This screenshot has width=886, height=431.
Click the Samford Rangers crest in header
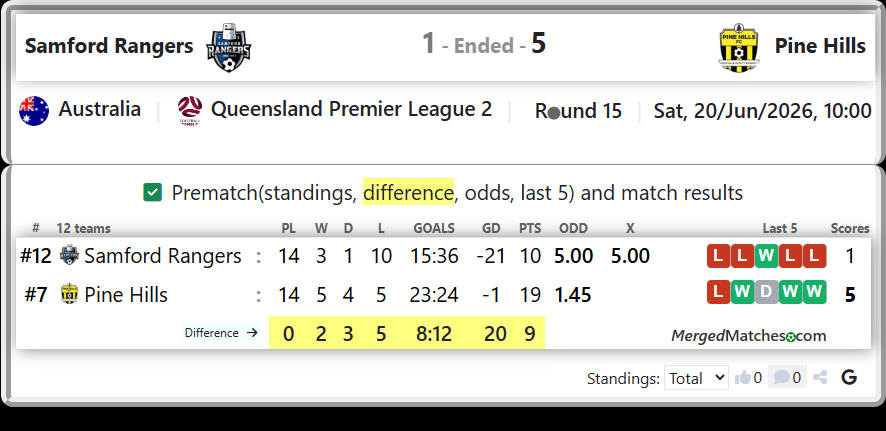pos(228,47)
